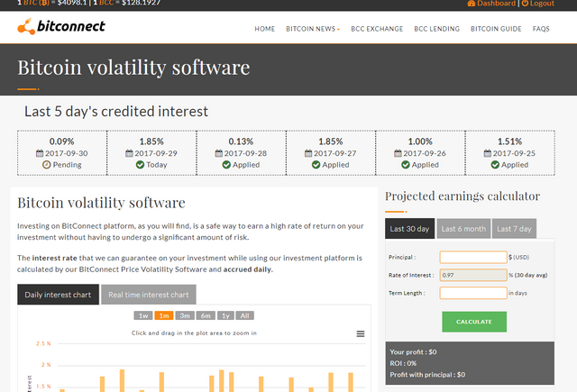Focus the Principal input field
577x392 pixels.
473,257
